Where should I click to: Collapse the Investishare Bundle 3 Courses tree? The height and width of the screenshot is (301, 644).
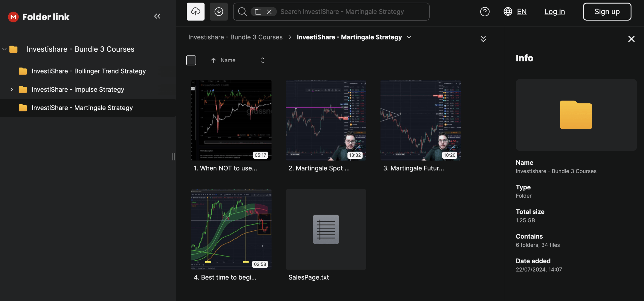pyautogui.click(x=4, y=49)
